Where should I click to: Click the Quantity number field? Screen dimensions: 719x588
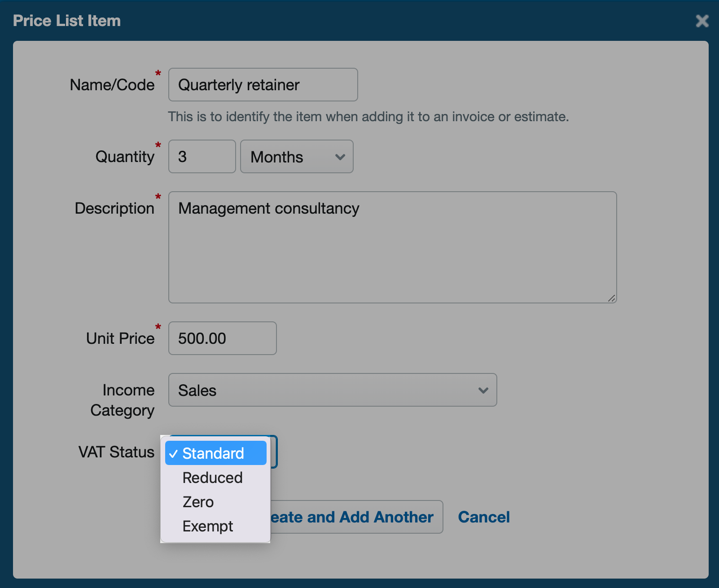click(202, 156)
